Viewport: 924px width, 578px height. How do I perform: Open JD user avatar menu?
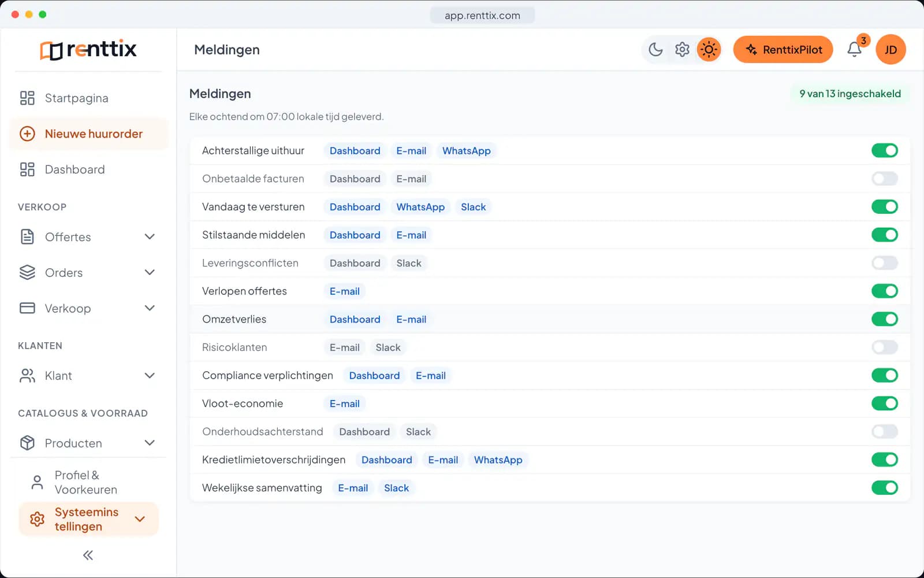891,50
